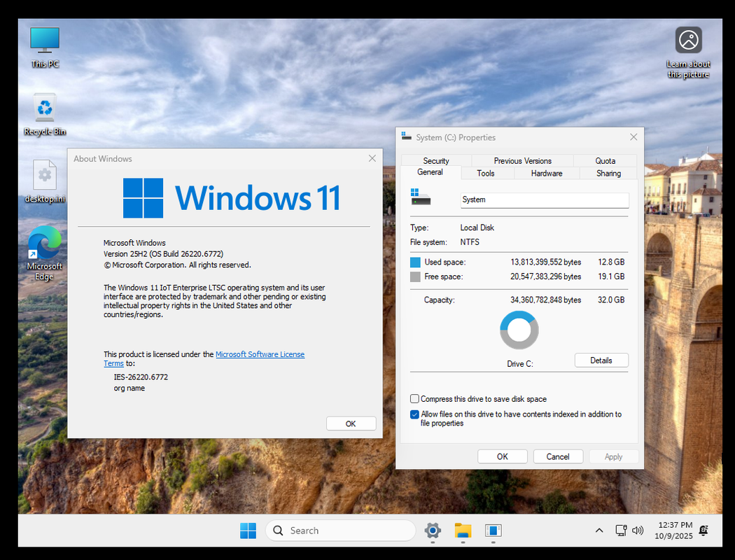
Task: Uncheck Allow files to have contents indexed
Action: 414,414
